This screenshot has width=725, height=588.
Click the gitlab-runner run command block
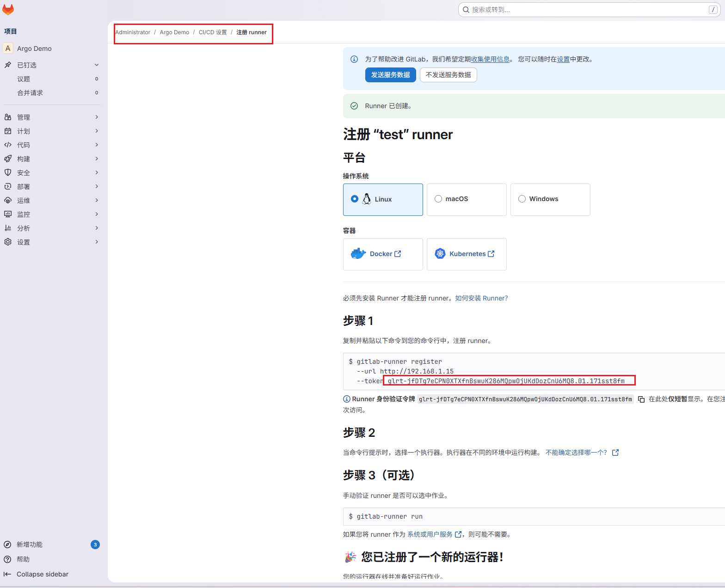pos(534,516)
